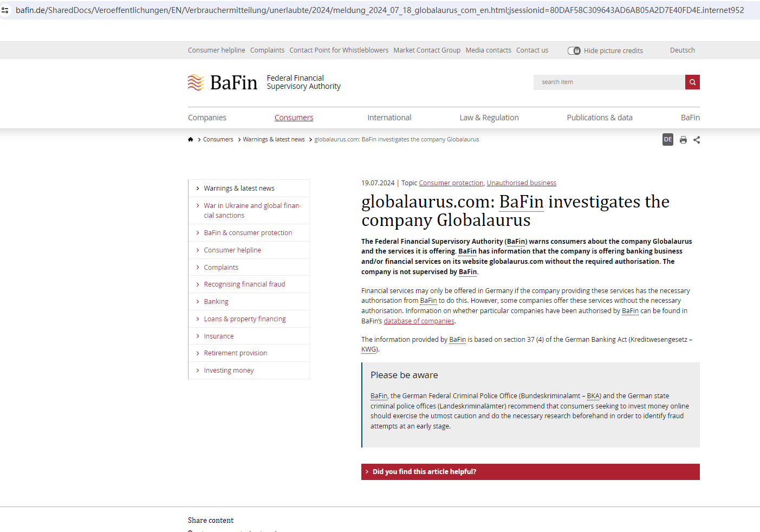Click the Consumer helpline top link
The width and height of the screenshot is (760, 532).
[217, 50]
